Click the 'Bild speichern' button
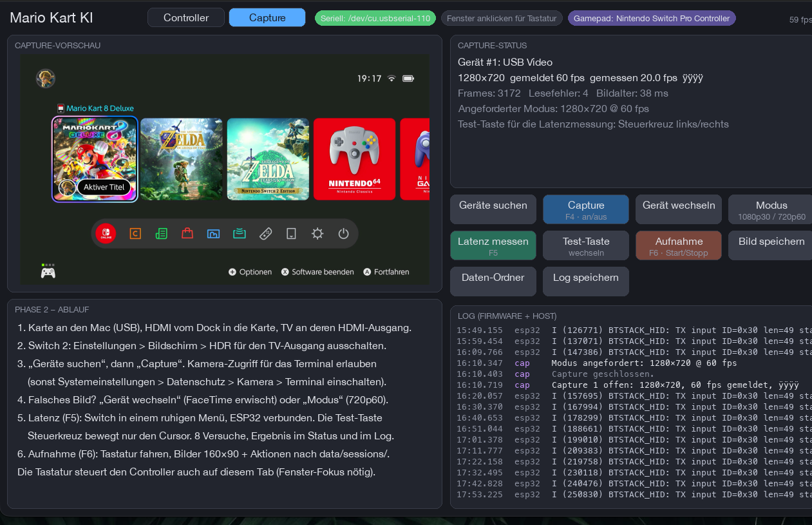Image resolution: width=812 pixels, height=525 pixels. (x=771, y=246)
